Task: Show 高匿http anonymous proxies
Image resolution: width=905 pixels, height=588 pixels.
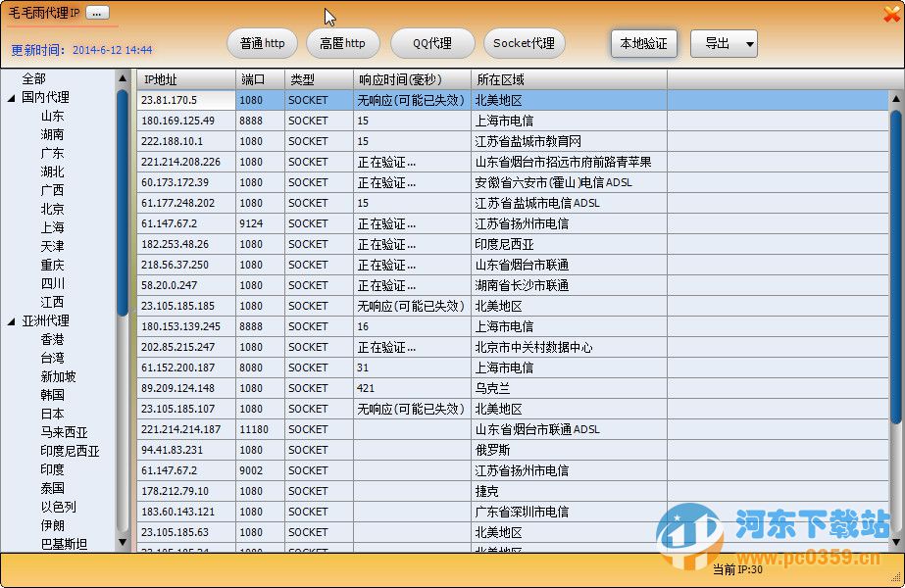Action: coord(343,43)
